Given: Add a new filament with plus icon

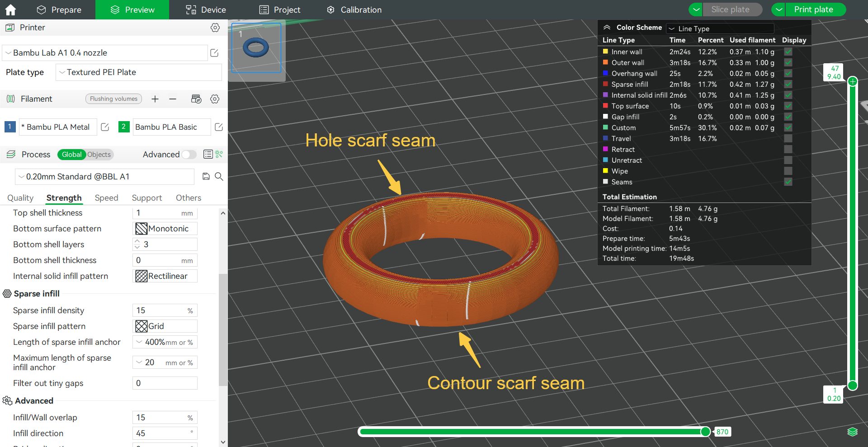Looking at the screenshot, I should pyautogui.click(x=155, y=99).
